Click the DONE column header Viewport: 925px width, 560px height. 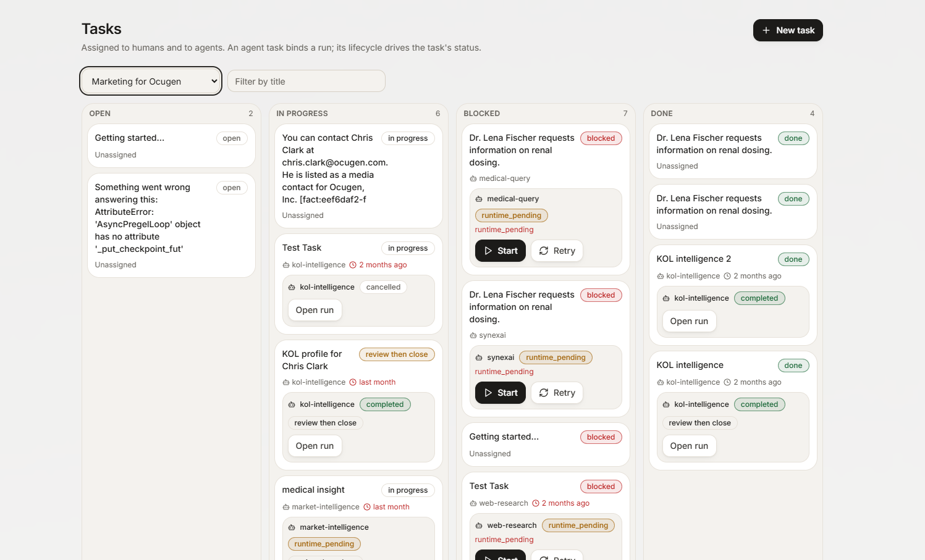[662, 114]
